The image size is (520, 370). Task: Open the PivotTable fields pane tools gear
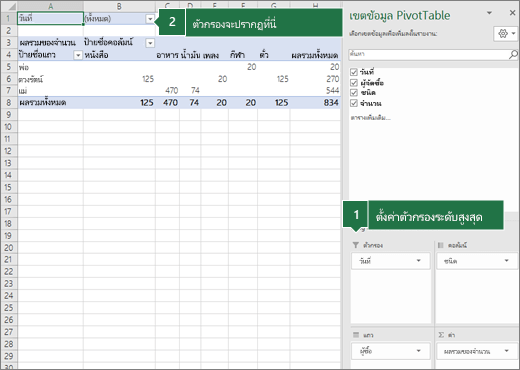506,33
